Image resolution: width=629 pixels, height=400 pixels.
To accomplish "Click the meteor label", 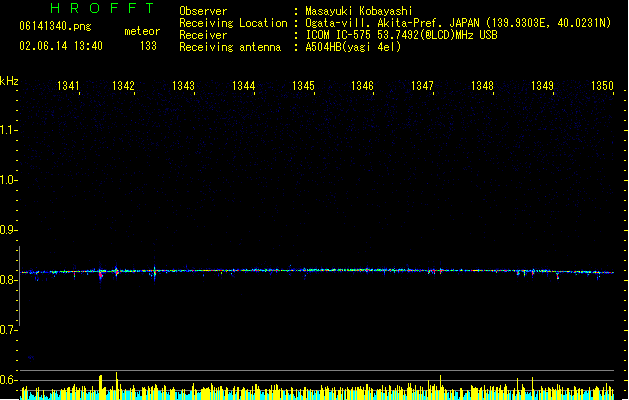I will (x=142, y=31).
